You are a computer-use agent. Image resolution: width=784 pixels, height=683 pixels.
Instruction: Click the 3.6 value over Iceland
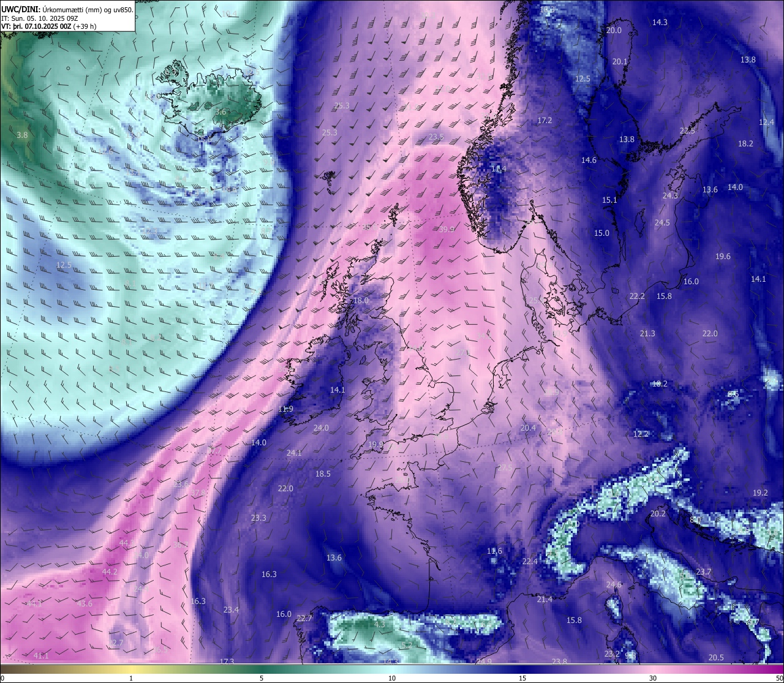click(221, 112)
